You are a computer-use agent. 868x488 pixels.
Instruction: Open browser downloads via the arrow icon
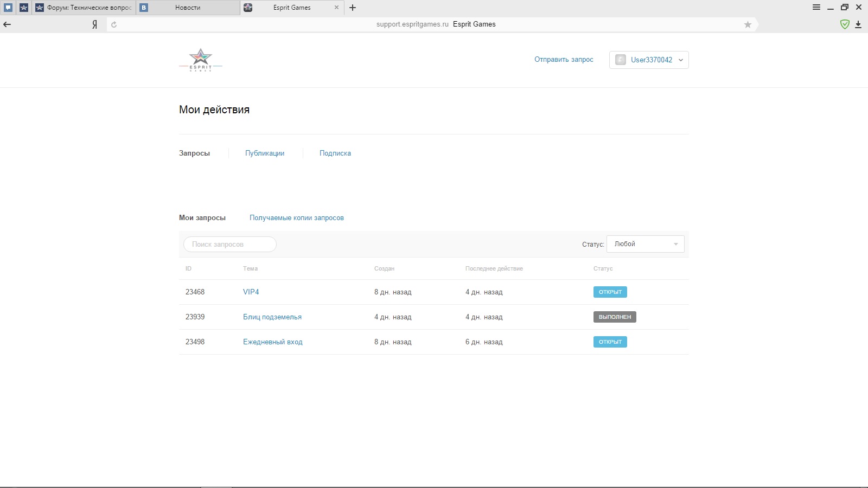(x=858, y=24)
